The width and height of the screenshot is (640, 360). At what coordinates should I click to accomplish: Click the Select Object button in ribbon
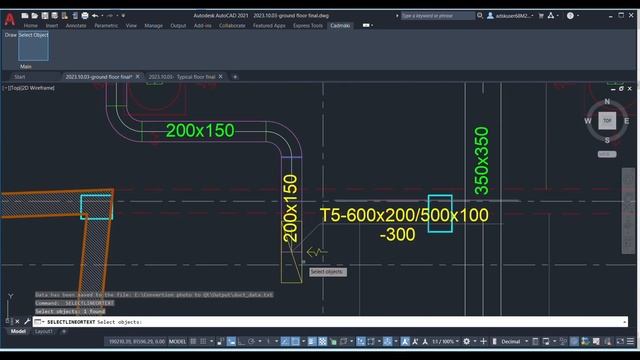click(33, 46)
